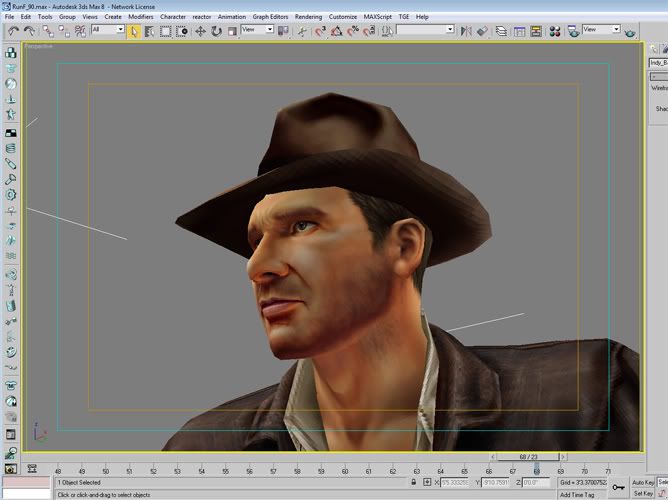Click time slider left arrow button

(492, 457)
